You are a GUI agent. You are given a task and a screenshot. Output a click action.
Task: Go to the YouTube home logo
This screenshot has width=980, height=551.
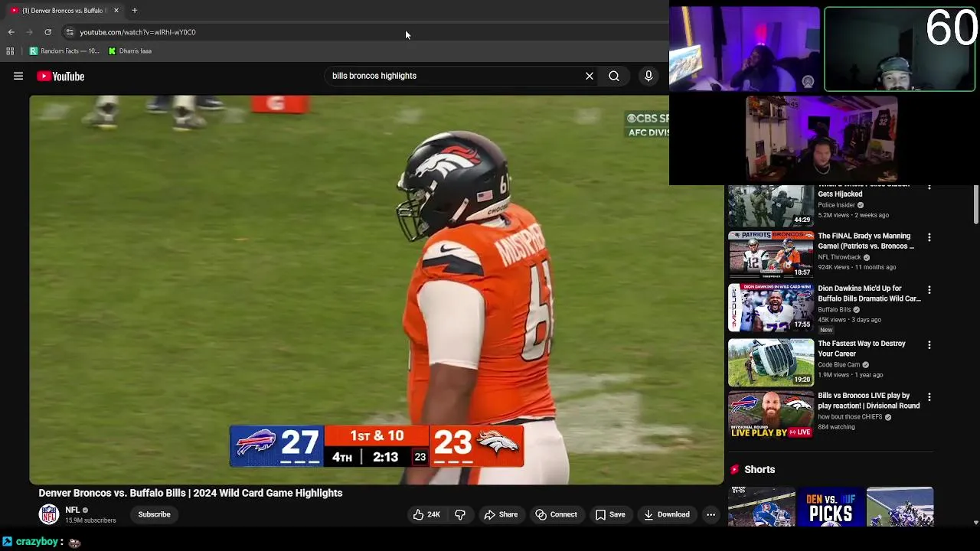click(x=60, y=77)
